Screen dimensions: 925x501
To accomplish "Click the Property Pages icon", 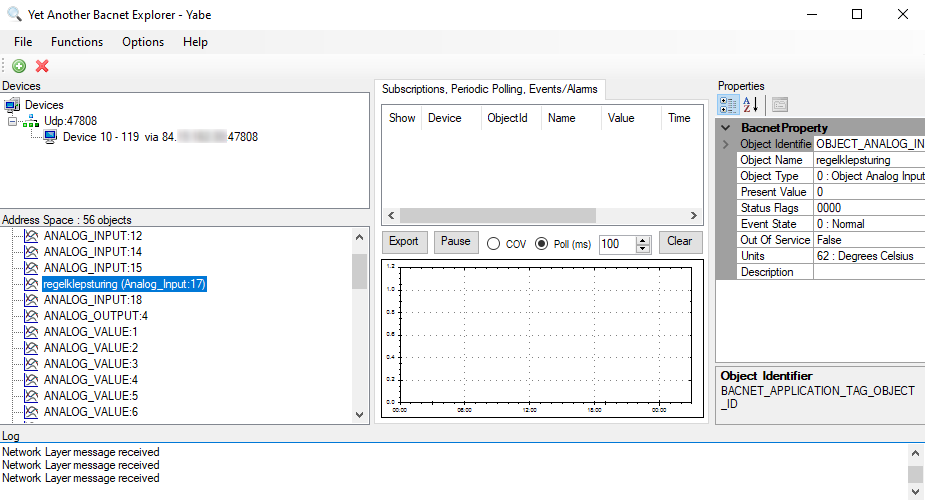I will point(780,104).
